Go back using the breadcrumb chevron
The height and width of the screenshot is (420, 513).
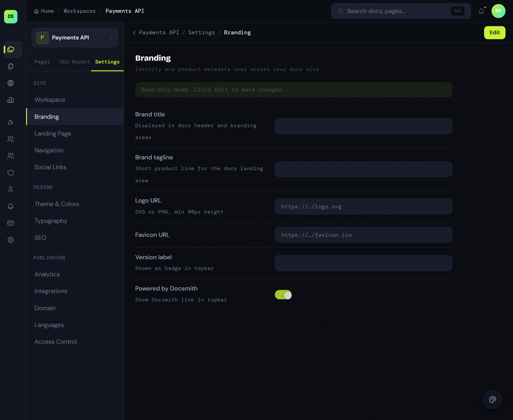click(x=134, y=32)
